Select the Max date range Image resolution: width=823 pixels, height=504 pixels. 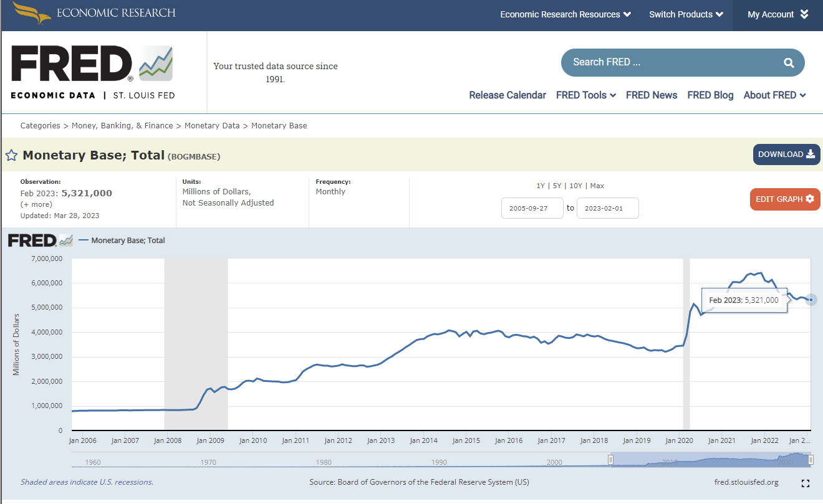coord(597,186)
